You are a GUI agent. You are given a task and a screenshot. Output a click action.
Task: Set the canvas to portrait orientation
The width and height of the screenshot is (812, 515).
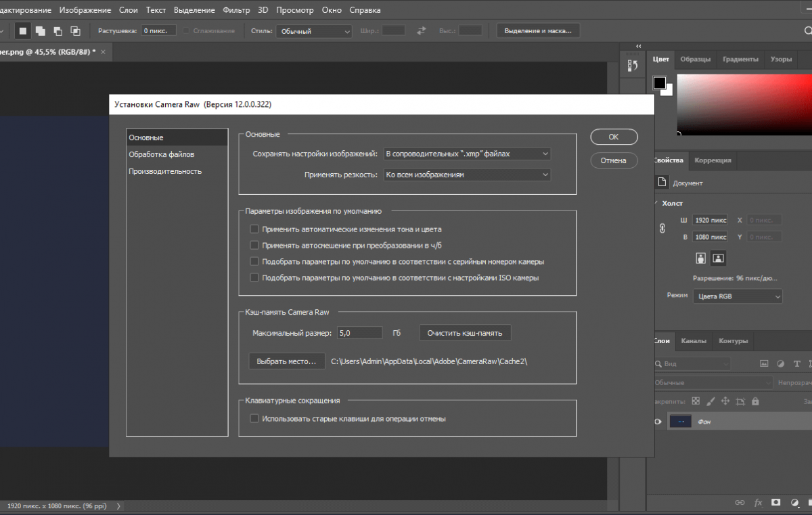pyautogui.click(x=701, y=258)
